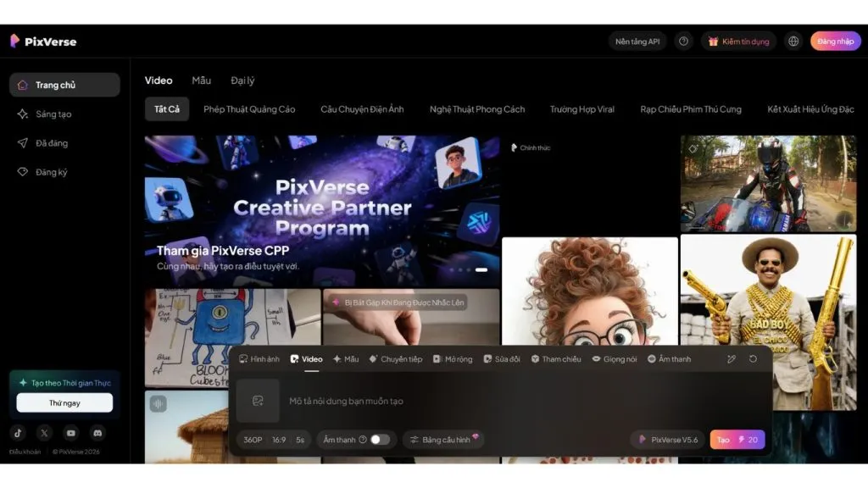Click the Âm thanh info question icon
The image size is (868, 488).
363,440
